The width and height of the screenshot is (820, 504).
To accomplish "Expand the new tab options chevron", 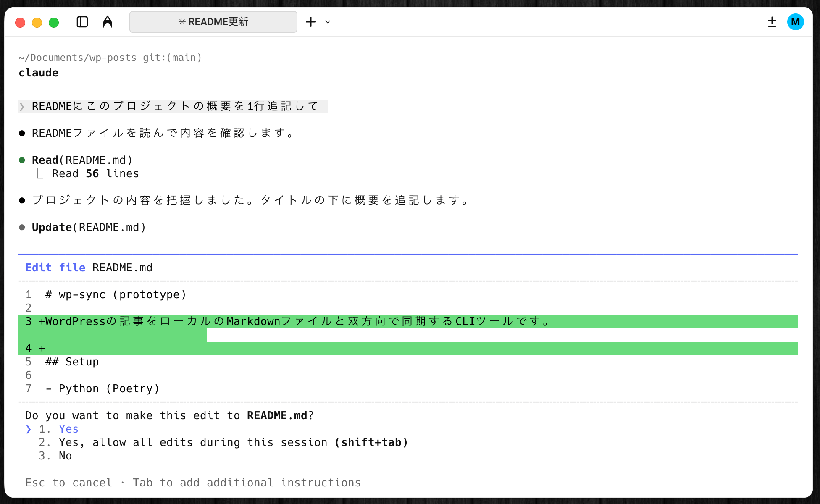I will 328,22.
